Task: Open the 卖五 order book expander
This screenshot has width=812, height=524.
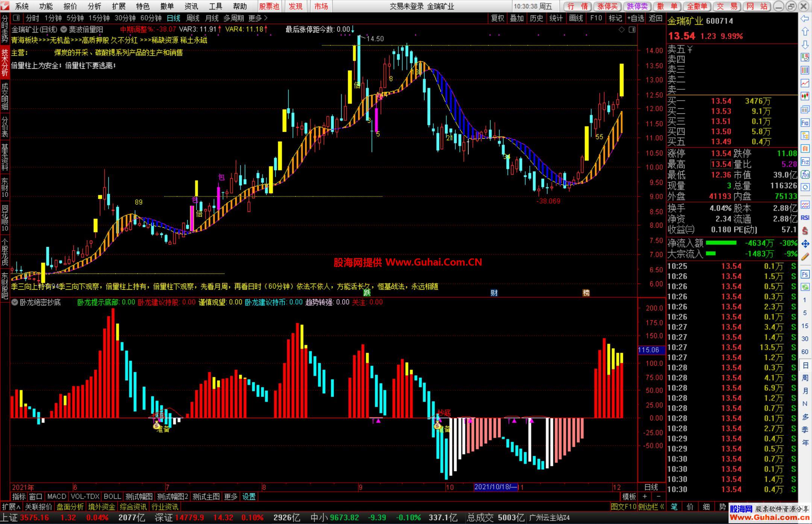Action: pos(690,49)
